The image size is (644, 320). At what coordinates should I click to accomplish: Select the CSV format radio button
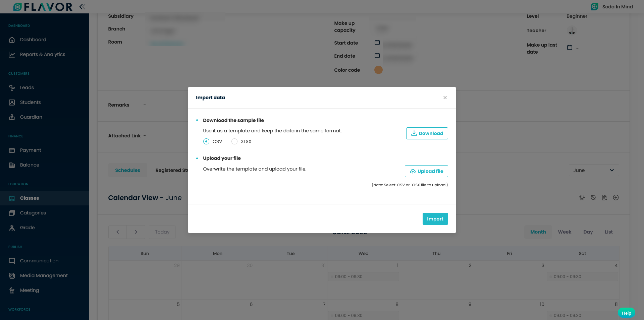[x=206, y=141]
